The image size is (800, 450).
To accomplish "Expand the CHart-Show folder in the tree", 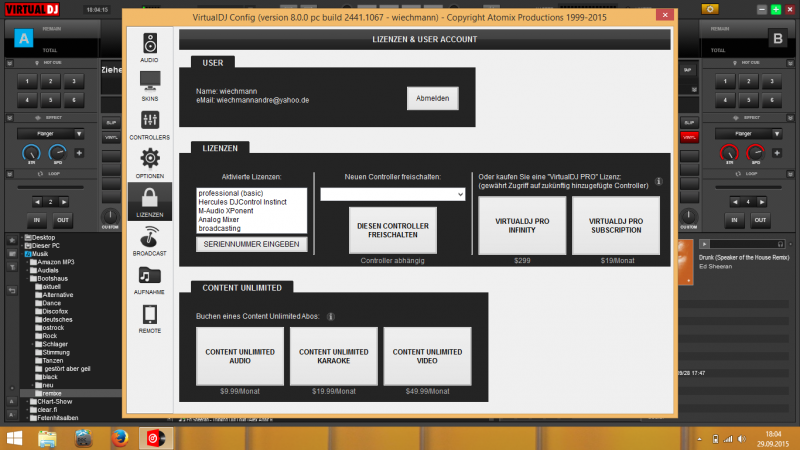I will point(27,402).
